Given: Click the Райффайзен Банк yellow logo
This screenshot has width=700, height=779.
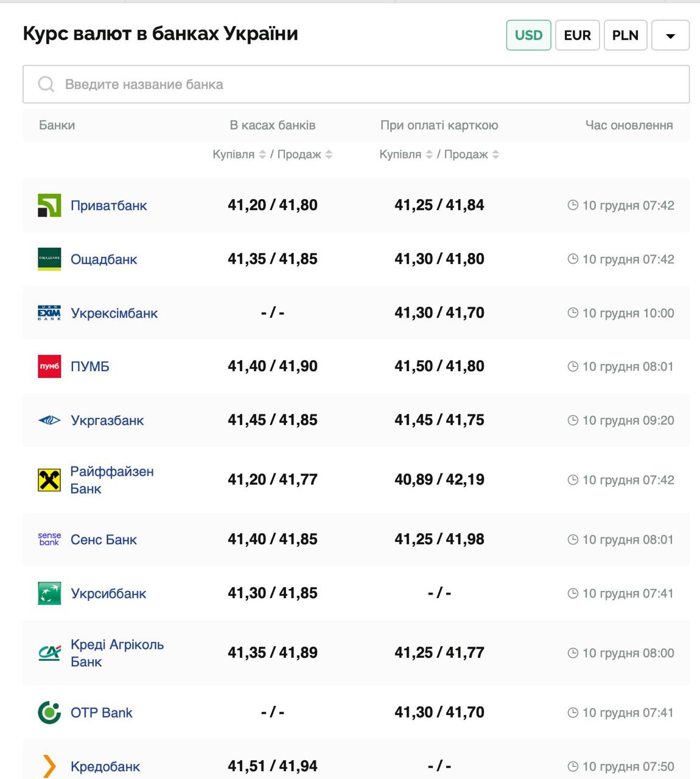Looking at the screenshot, I should pos(49,480).
